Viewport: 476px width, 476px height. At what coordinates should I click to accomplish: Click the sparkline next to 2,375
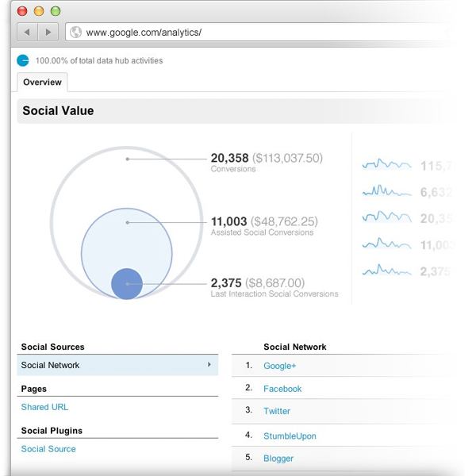point(387,270)
